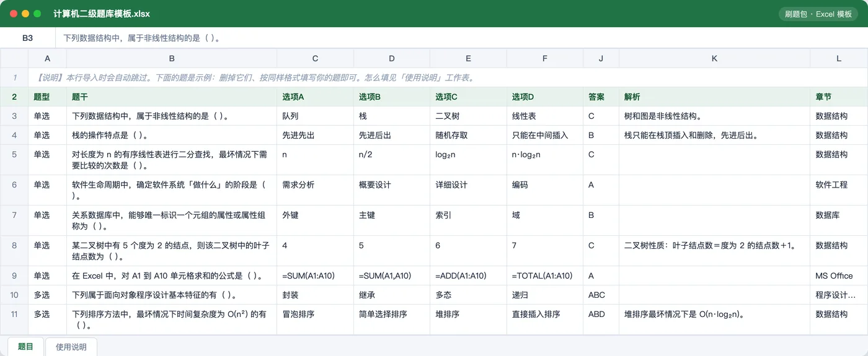Select row 5 header
Screen dimensions: 868x356
tap(14, 160)
